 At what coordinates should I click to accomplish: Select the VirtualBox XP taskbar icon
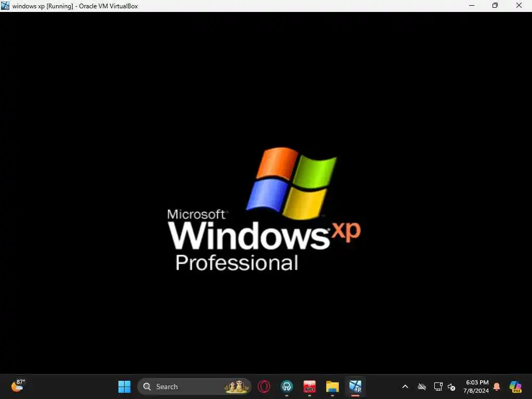pyautogui.click(x=355, y=387)
